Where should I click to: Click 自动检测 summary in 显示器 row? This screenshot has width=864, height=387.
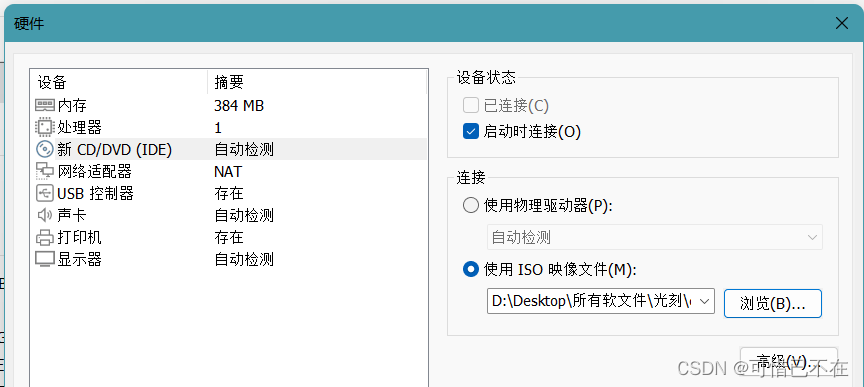point(244,259)
